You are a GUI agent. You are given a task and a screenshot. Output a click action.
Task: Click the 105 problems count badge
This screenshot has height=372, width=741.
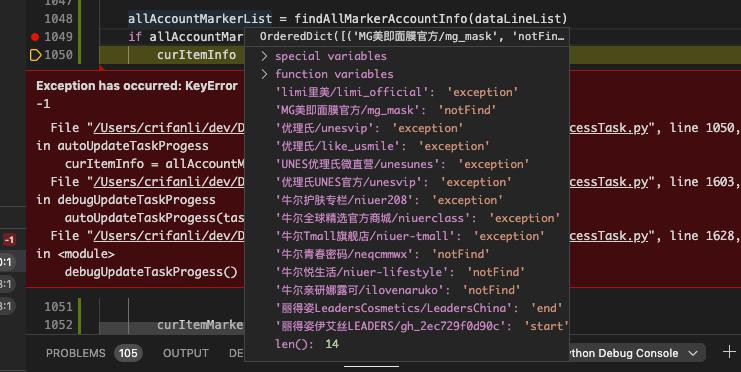coord(128,354)
